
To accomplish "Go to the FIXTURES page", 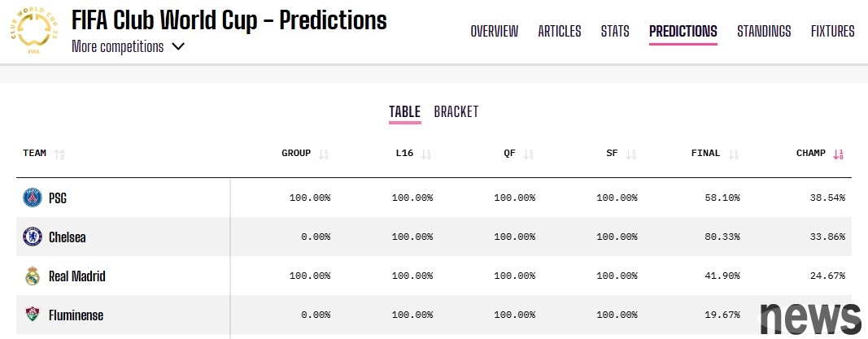I will [832, 32].
